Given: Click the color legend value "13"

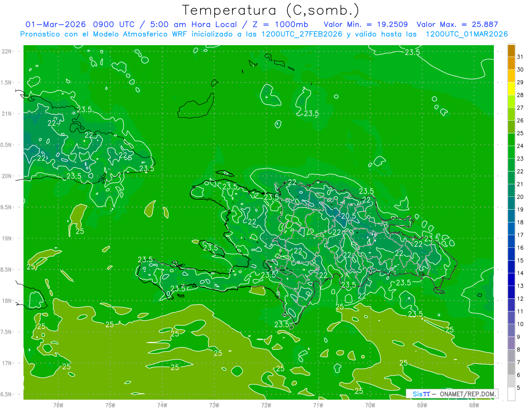Looking at the screenshot, I should coord(520,286).
